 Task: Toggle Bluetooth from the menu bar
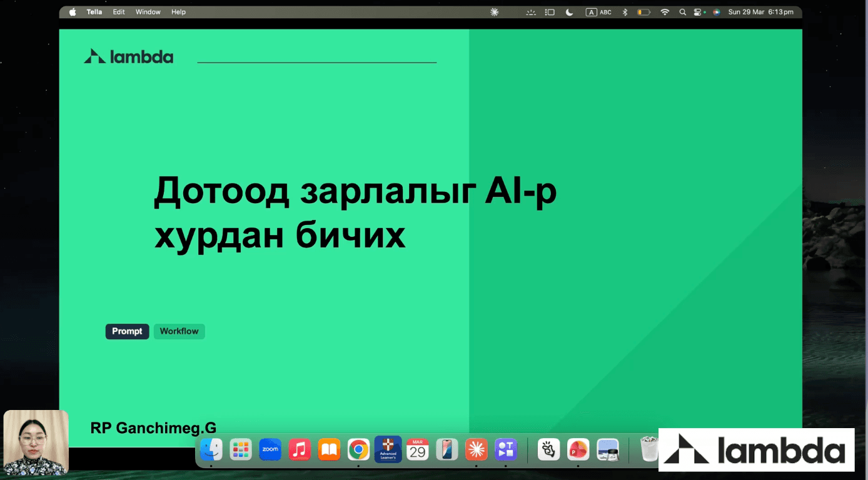point(625,11)
